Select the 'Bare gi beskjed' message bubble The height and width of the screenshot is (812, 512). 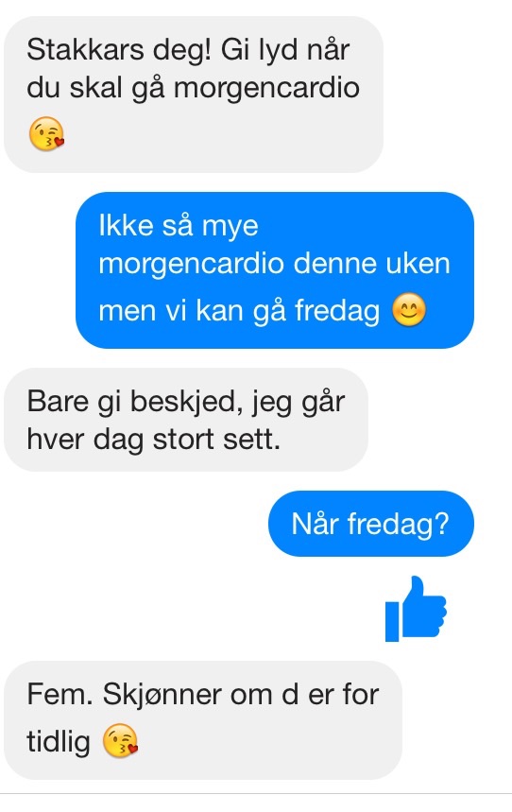(x=186, y=420)
